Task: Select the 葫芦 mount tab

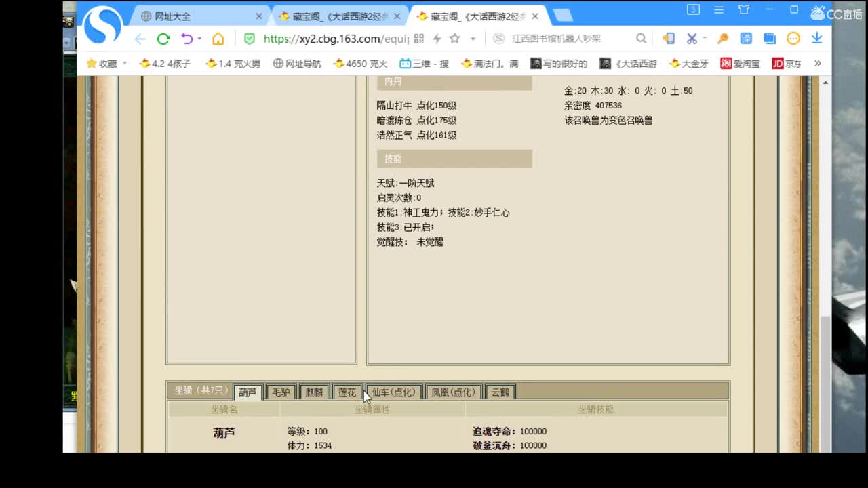Action: (x=248, y=392)
